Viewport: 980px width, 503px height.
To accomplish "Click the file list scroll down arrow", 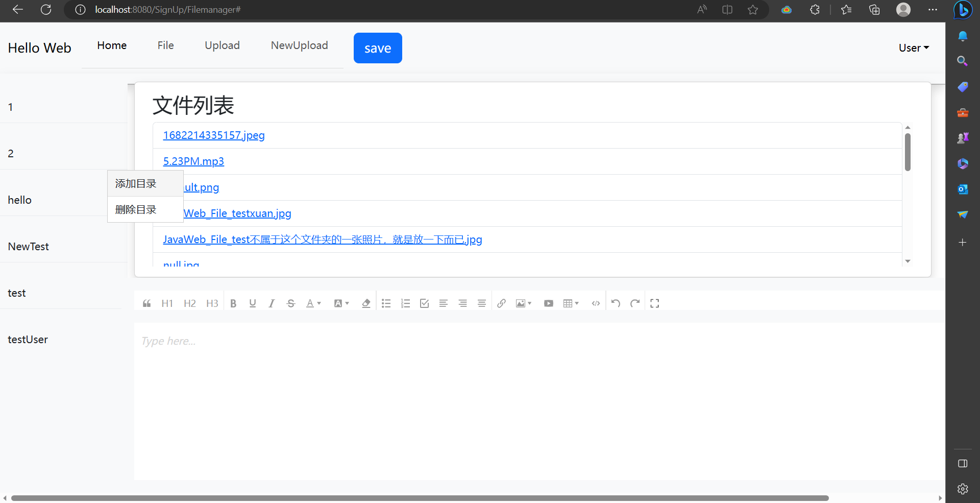I will (x=908, y=261).
